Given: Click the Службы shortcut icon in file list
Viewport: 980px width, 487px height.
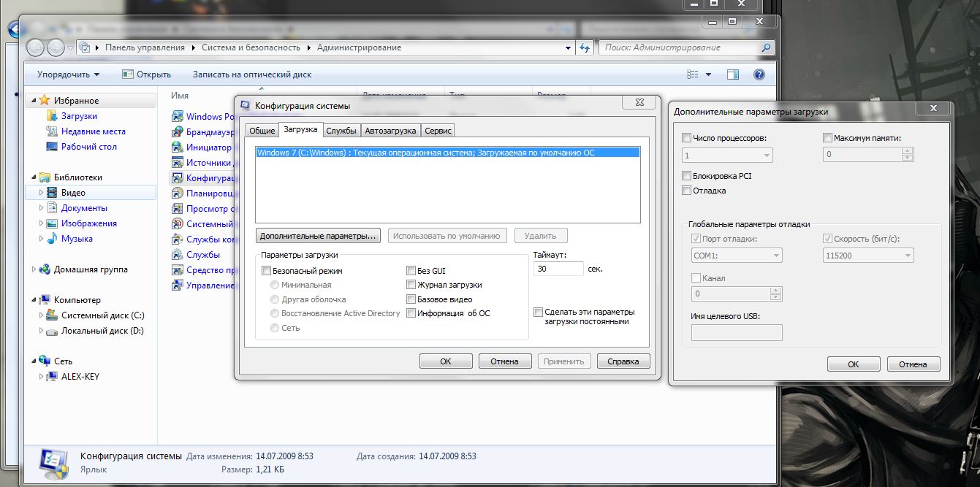Looking at the screenshot, I should click(177, 255).
